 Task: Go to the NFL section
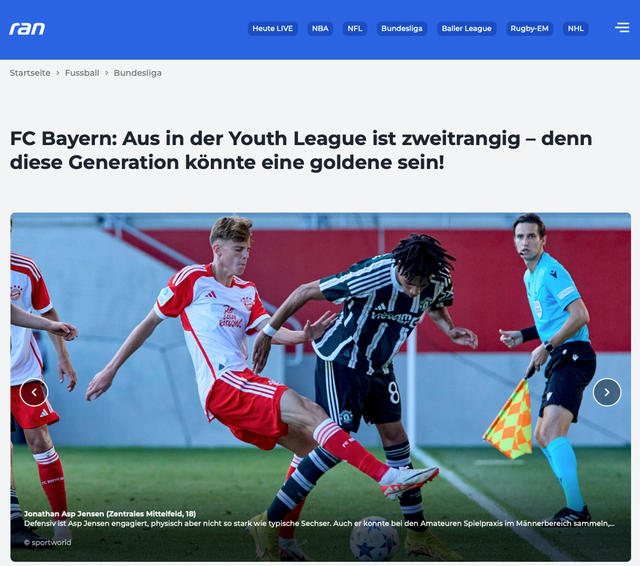tap(355, 29)
